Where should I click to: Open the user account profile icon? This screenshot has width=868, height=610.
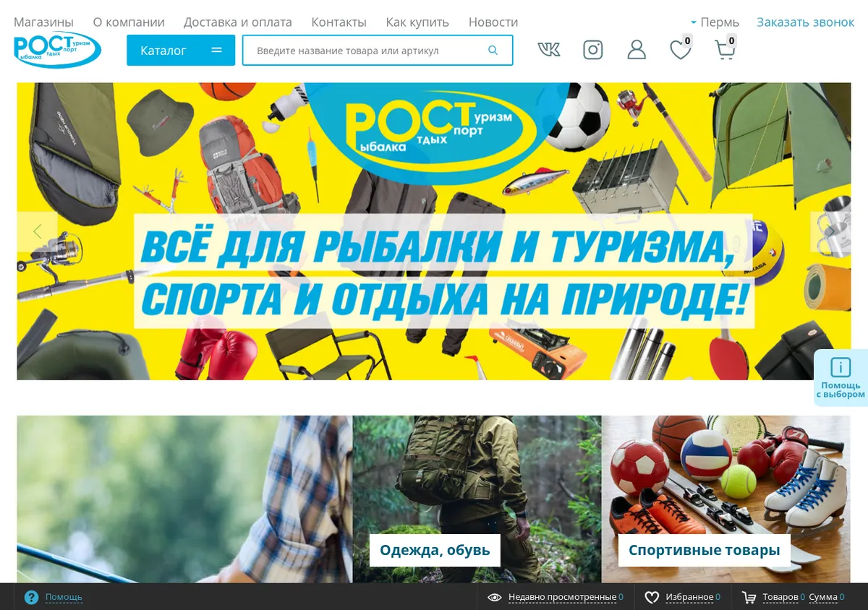click(637, 50)
